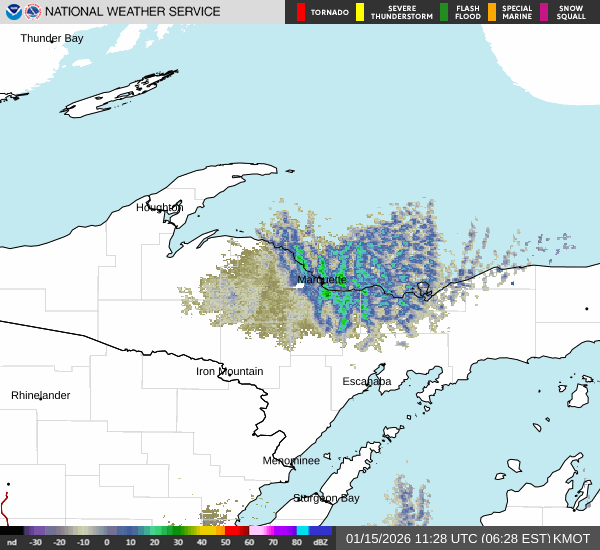
Task: Click the magenta Snow Squall legend marker
Action: pyautogui.click(x=544, y=12)
